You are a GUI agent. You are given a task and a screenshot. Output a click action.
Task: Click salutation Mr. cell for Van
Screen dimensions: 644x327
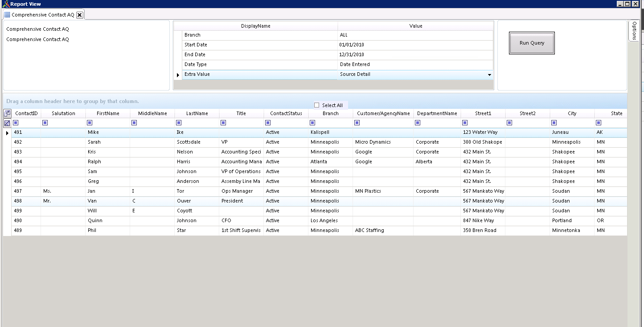coord(63,201)
